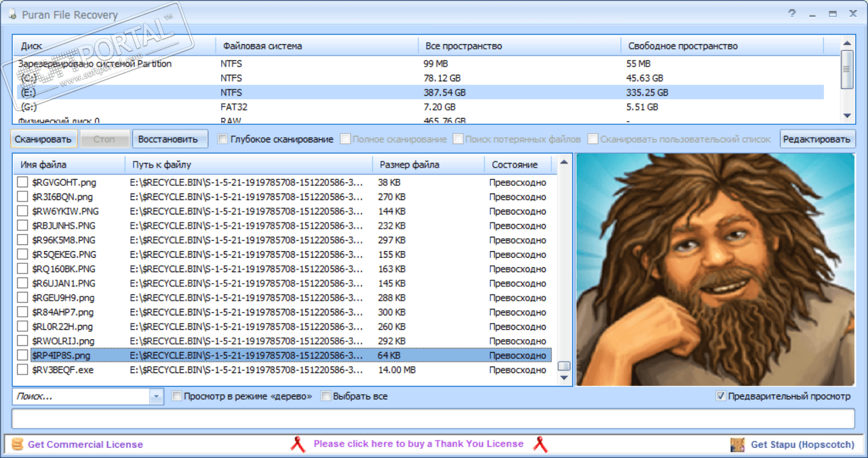The image size is (868, 458).
Task: Select the $RGEU9H9.png file name
Action: (x=63, y=298)
